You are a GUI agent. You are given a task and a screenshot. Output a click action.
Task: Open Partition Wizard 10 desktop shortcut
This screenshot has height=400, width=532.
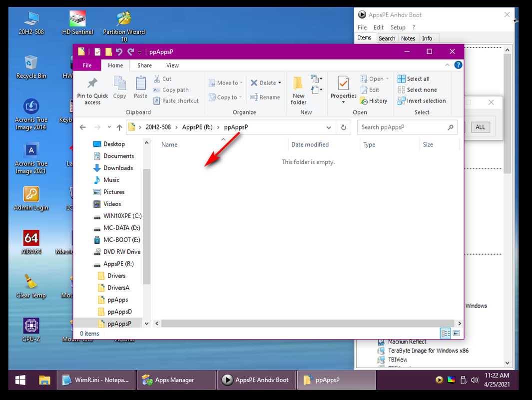(124, 26)
